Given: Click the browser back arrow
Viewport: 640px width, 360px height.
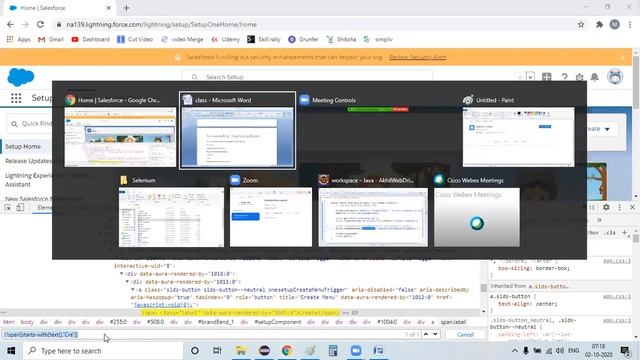Looking at the screenshot, I should [x=10, y=24].
